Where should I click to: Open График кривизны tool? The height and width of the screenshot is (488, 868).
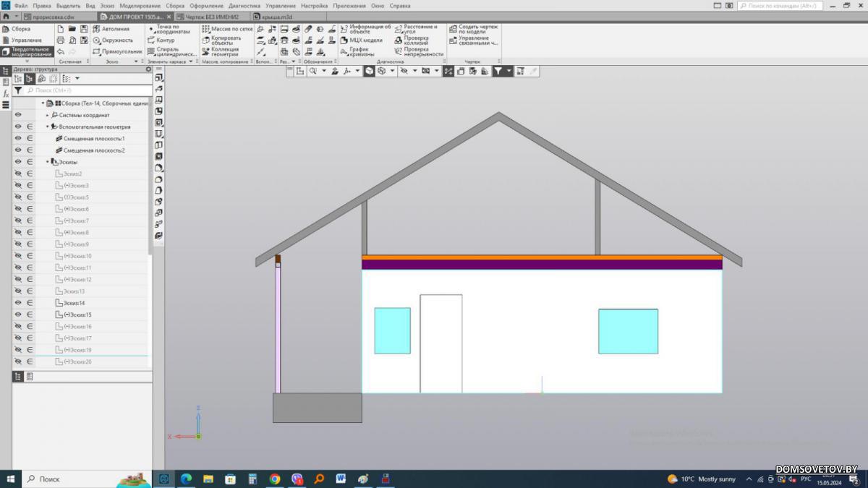point(357,51)
